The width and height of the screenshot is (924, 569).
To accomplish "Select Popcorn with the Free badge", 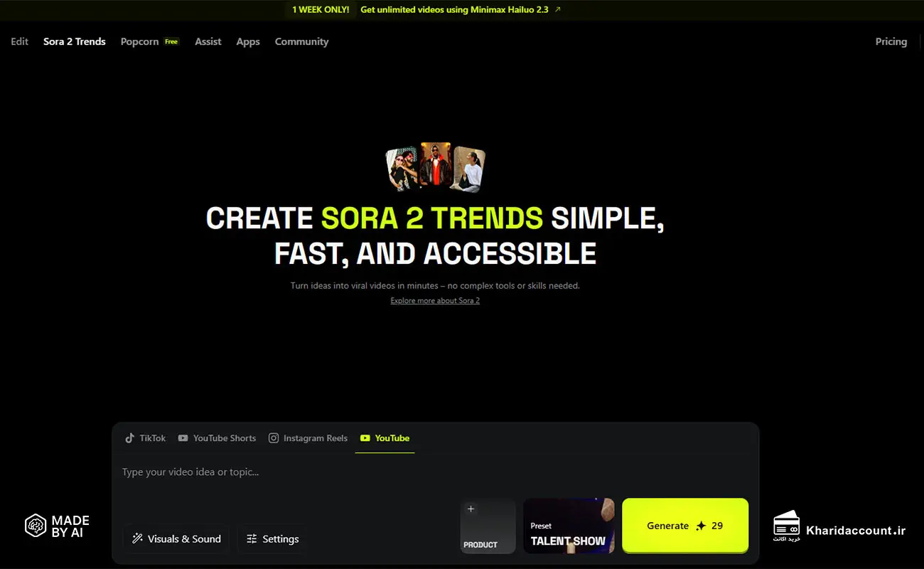I will click(149, 41).
